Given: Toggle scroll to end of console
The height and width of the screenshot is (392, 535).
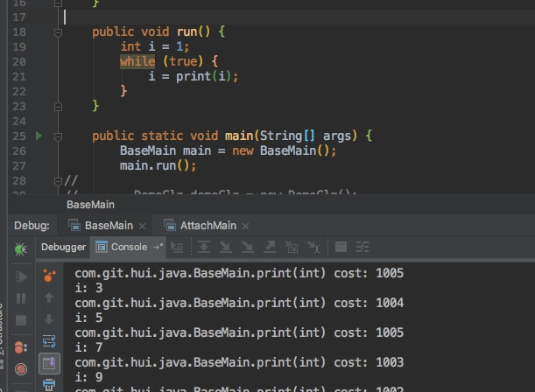Looking at the screenshot, I should coord(50,363).
